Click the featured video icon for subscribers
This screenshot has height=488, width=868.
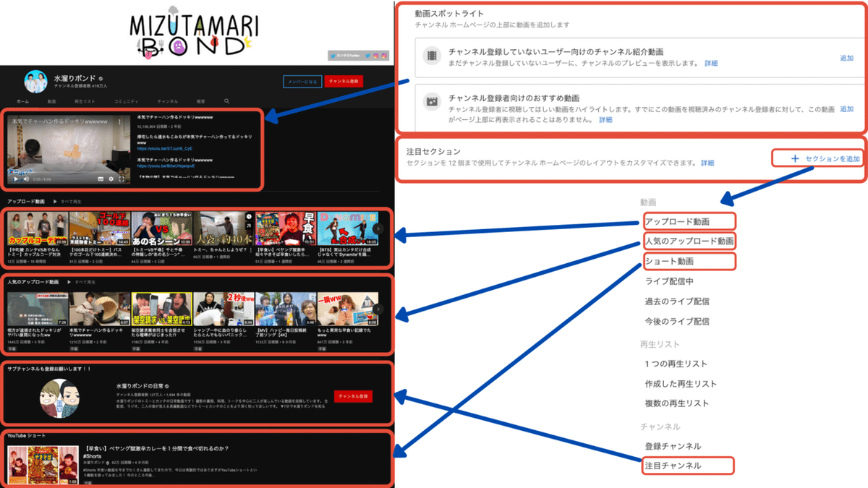click(x=432, y=102)
